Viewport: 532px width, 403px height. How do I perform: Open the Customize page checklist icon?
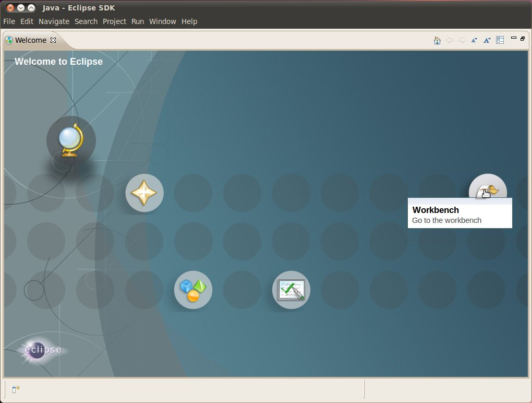500,40
